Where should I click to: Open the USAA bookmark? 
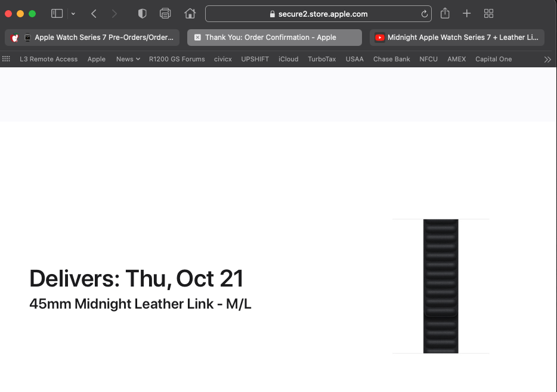tap(354, 59)
